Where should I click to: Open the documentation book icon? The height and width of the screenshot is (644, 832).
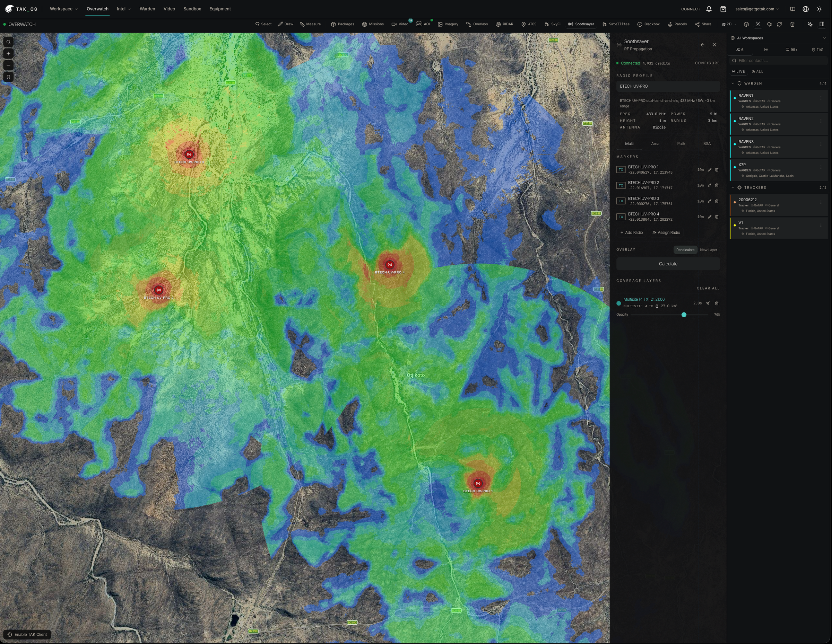[793, 9]
